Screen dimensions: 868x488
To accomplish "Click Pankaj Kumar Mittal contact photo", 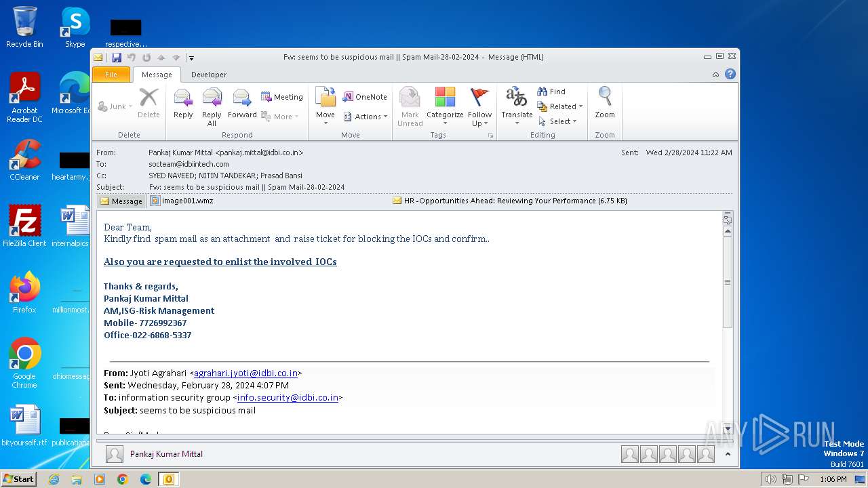I will (x=115, y=454).
